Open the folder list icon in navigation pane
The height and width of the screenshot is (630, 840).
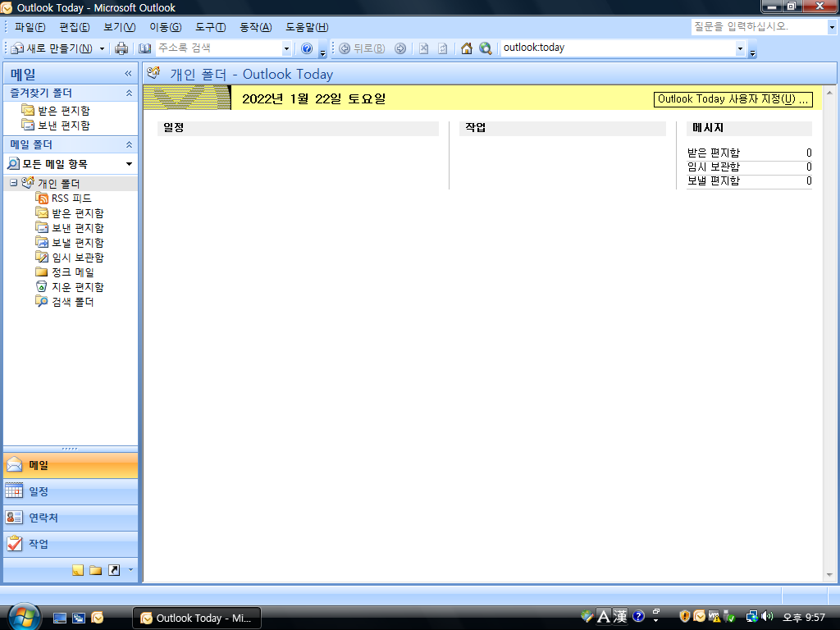pyautogui.click(x=96, y=570)
